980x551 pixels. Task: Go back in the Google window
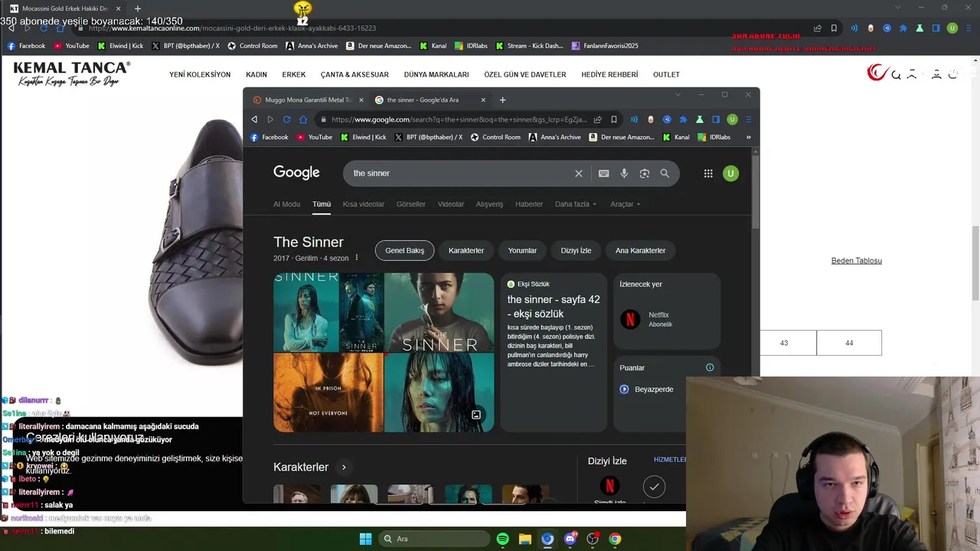(254, 119)
